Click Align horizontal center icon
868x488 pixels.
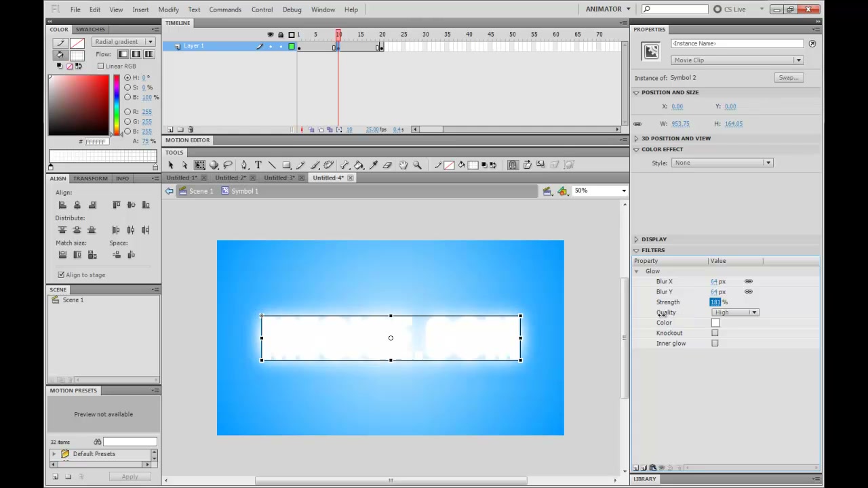pos(77,205)
